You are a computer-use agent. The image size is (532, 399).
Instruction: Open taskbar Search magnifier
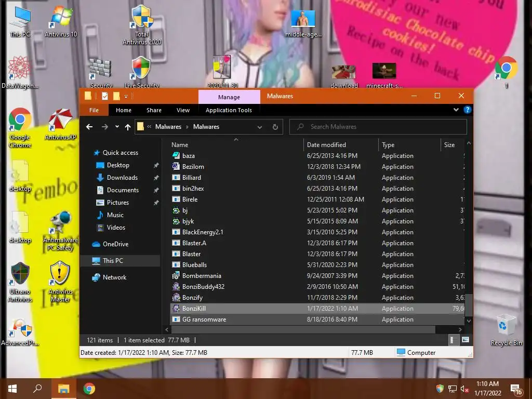[37, 389]
